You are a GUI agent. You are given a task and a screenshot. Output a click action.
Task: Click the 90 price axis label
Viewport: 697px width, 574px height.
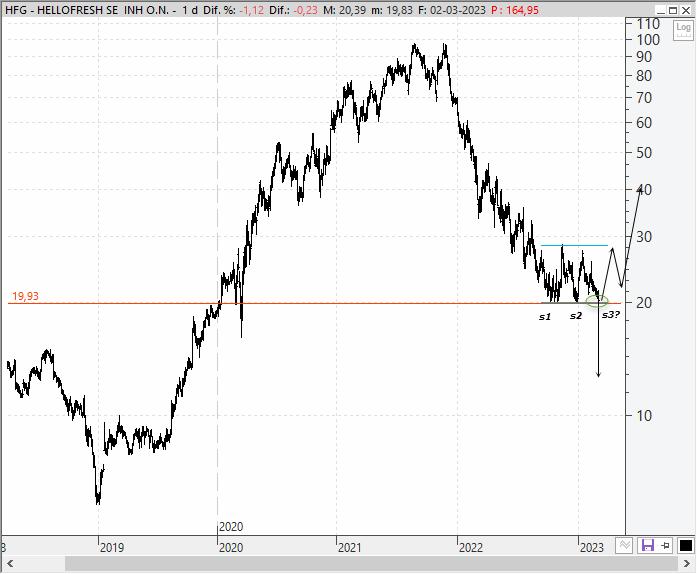(644, 57)
